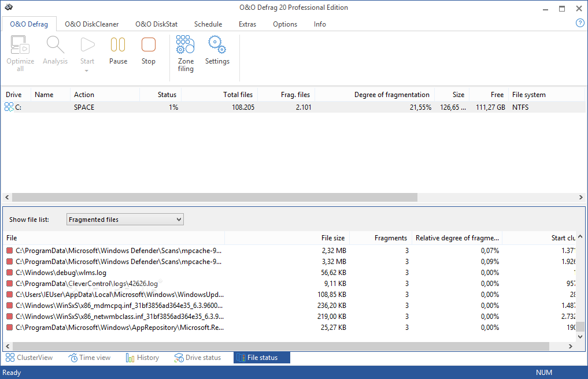Viewport: 588px width, 379px height.
Task: Click the 108.205 total files value
Action: tap(243, 107)
